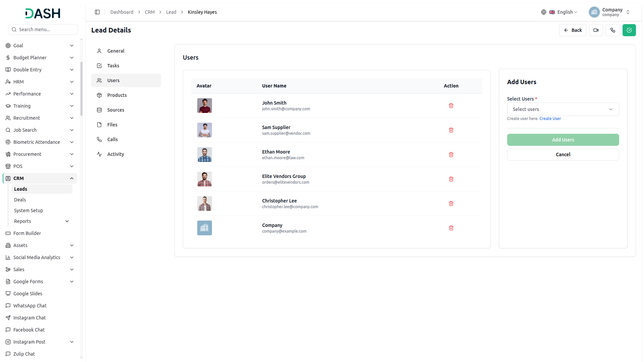Click the video camera icon button
The width and height of the screenshot is (644, 362).
596,30
